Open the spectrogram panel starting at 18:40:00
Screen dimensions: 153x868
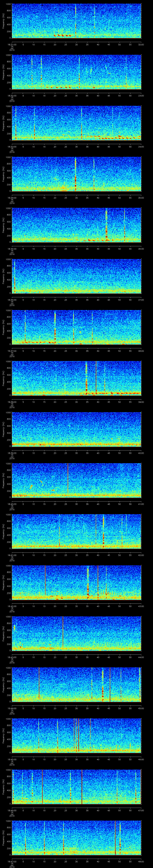tap(77, 481)
